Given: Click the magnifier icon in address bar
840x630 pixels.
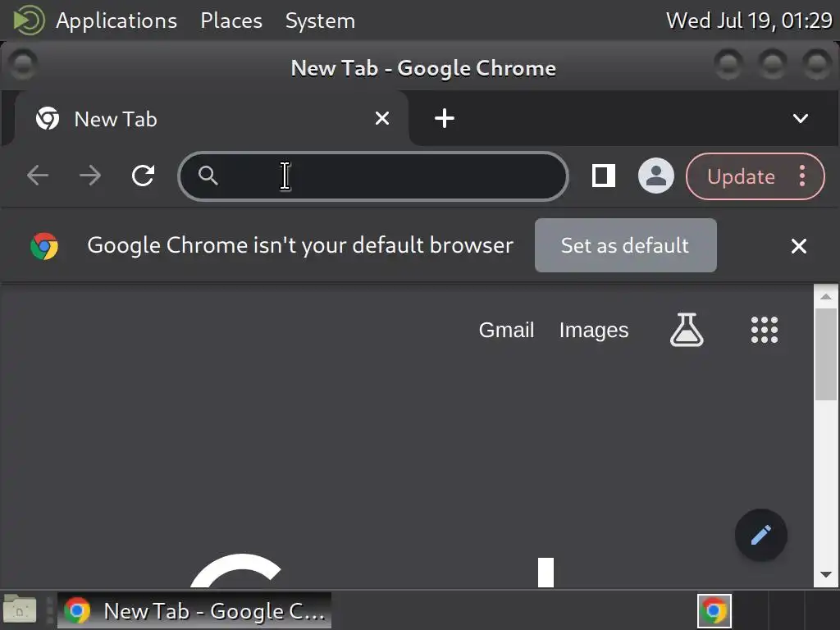Looking at the screenshot, I should (x=208, y=176).
